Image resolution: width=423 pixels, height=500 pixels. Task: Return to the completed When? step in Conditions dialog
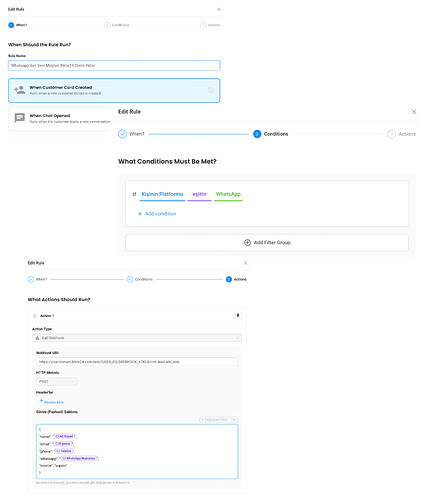(x=131, y=134)
